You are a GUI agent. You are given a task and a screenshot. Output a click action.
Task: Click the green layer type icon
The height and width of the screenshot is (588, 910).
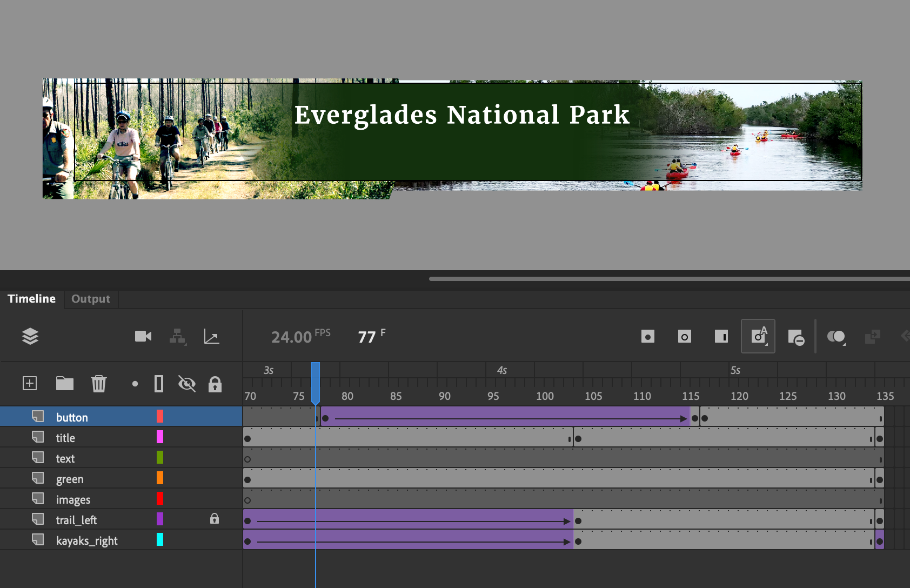point(38,478)
